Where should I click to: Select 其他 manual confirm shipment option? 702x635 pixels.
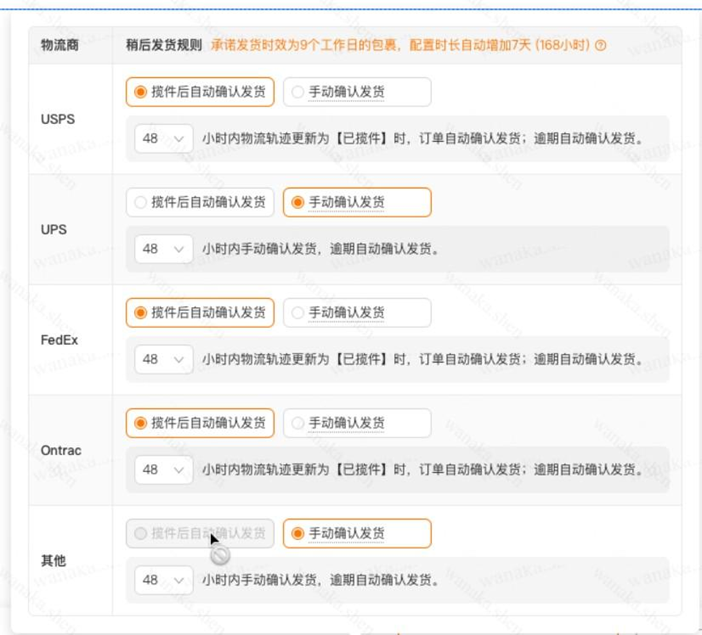[x=357, y=533]
